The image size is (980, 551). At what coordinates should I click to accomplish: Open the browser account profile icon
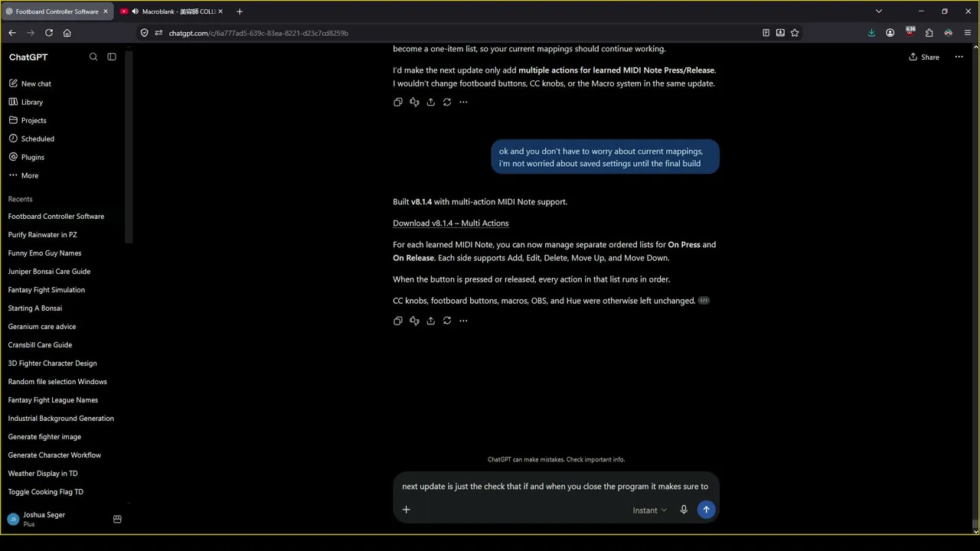click(x=890, y=33)
